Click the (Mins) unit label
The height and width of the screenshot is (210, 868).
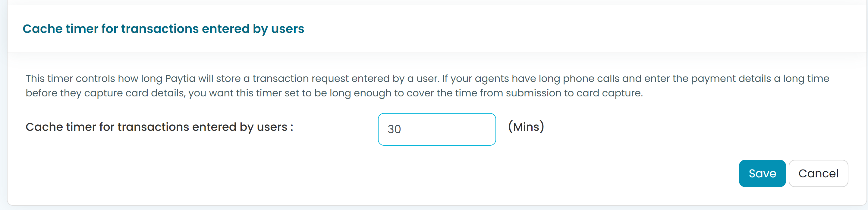coord(526,127)
